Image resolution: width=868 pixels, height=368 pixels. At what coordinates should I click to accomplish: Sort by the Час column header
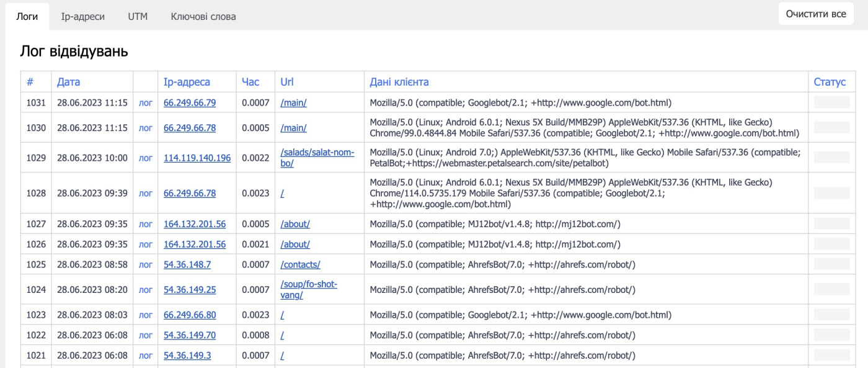click(250, 82)
